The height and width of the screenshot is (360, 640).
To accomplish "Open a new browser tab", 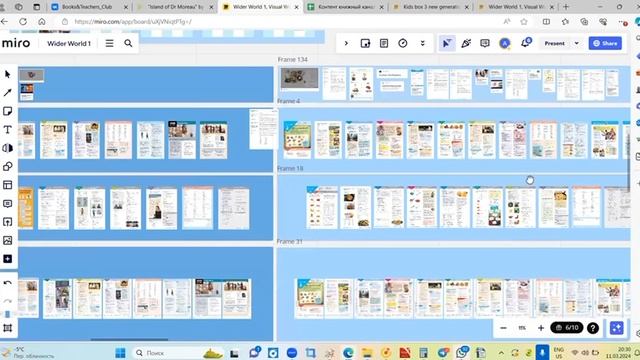I will tap(566, 7).
